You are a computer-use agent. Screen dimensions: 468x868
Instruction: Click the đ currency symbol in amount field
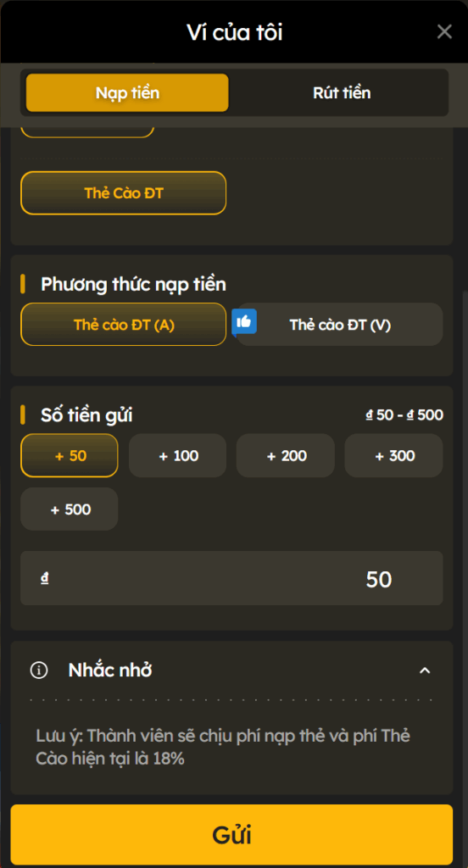coord(44,578)
